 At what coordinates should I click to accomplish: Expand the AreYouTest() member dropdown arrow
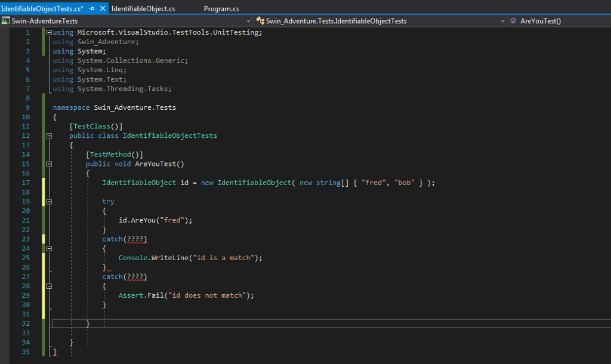(606, 21)
